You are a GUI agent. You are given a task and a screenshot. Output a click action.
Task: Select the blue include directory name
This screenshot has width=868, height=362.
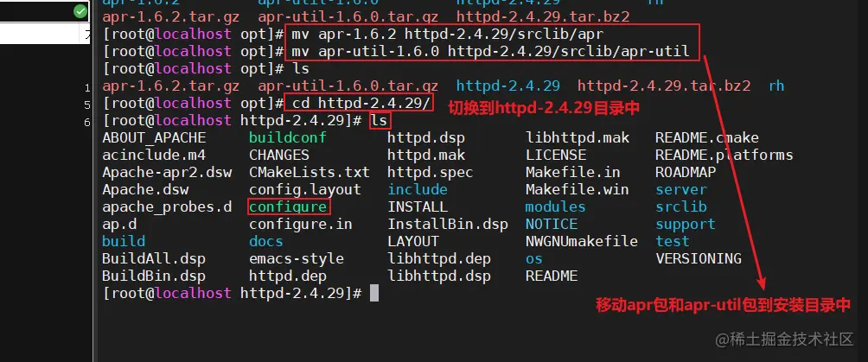(x=418, y=189)
